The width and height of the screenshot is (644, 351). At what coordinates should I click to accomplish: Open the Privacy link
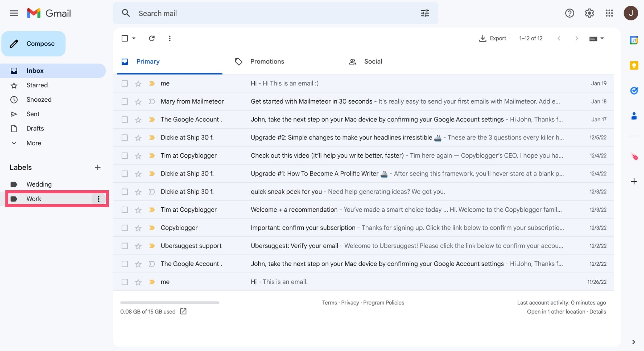350,303
